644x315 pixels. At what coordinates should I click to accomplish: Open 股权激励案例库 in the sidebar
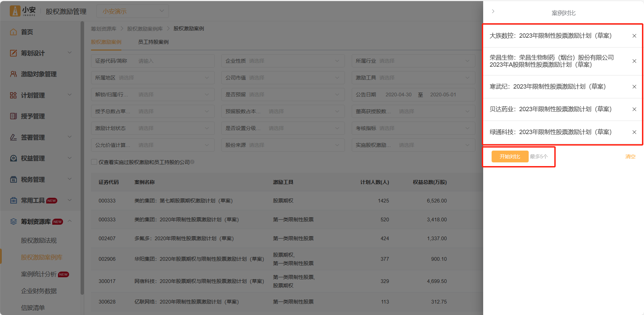click(42, 257)
